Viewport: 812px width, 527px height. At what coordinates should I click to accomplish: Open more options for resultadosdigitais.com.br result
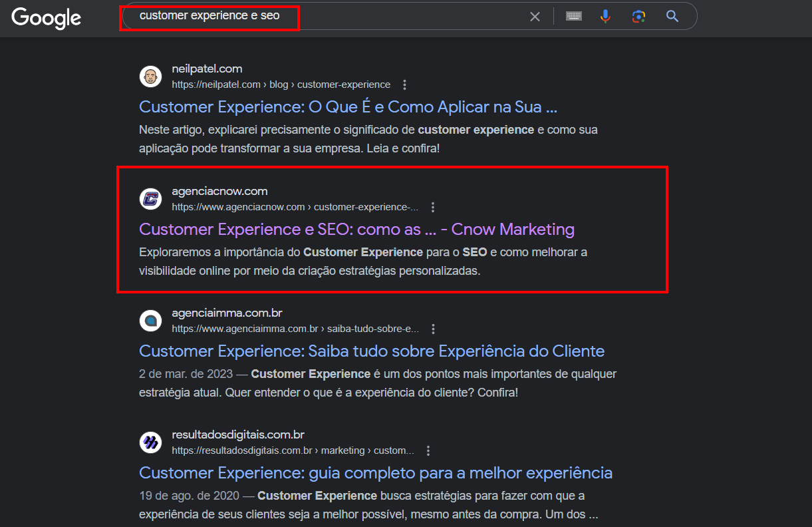428,450
